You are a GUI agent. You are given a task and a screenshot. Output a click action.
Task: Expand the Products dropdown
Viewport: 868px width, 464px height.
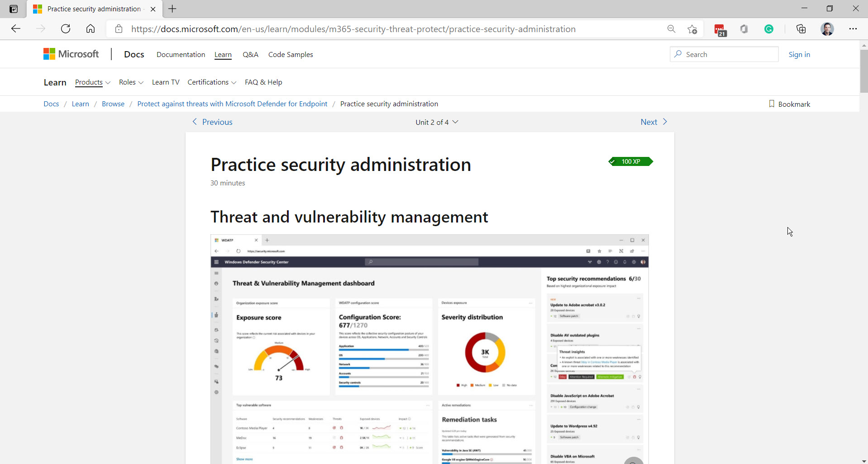[93, 82]
